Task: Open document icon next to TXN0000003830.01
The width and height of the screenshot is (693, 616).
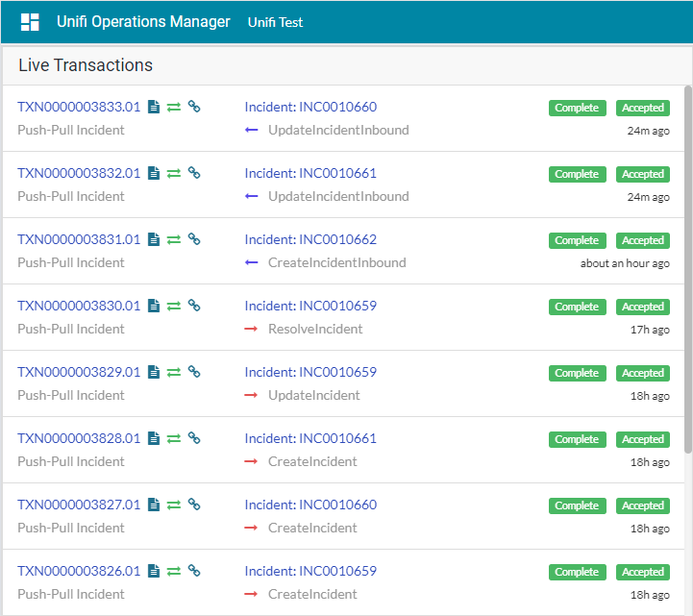Action: click(x=154, y=307)
